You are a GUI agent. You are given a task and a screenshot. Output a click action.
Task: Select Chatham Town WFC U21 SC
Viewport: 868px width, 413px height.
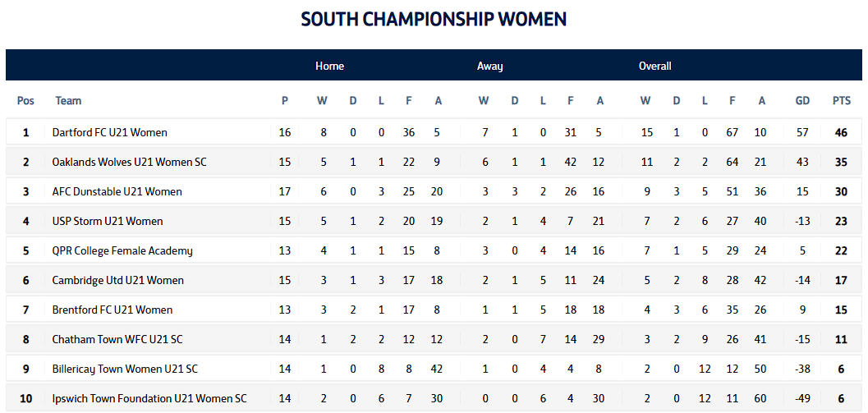pos(117,339)
